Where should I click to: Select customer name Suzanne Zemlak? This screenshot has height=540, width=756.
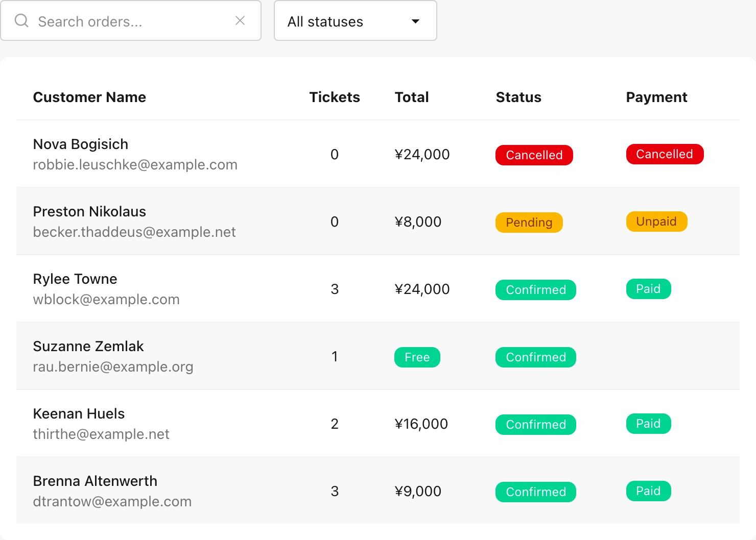[88, 346]
